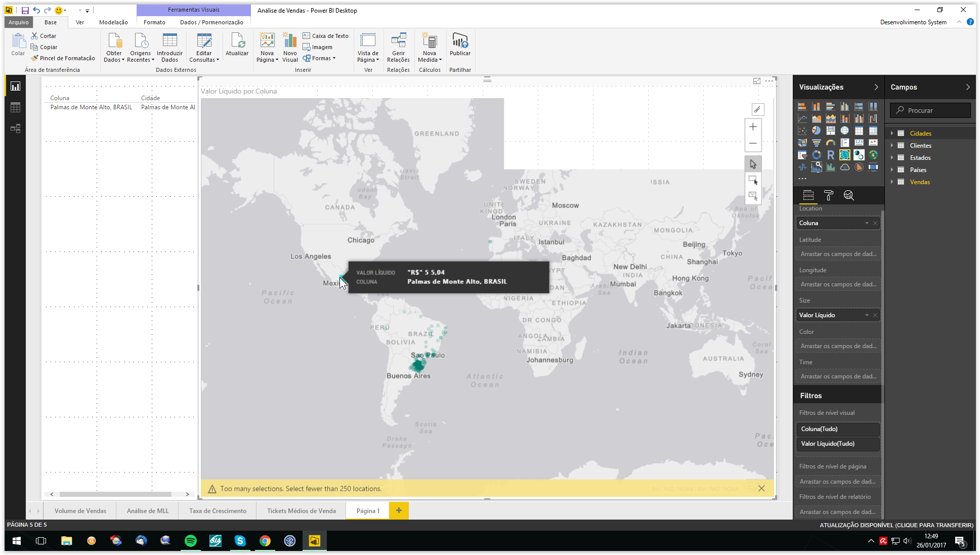
Task: Select the line chart visualization
Action: [802, 118]
